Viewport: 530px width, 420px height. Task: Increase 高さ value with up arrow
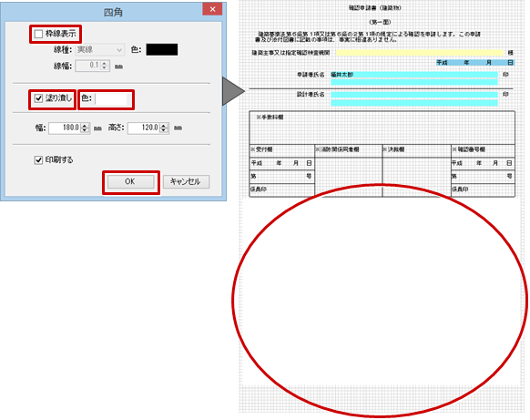pos(164,126)
